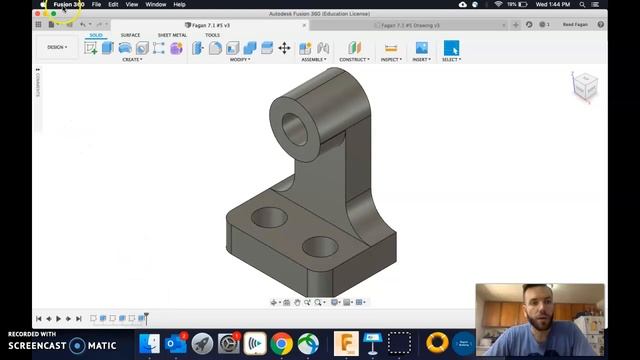Click the Look At tool
640x360 pixels.
[x=287, y=302]
